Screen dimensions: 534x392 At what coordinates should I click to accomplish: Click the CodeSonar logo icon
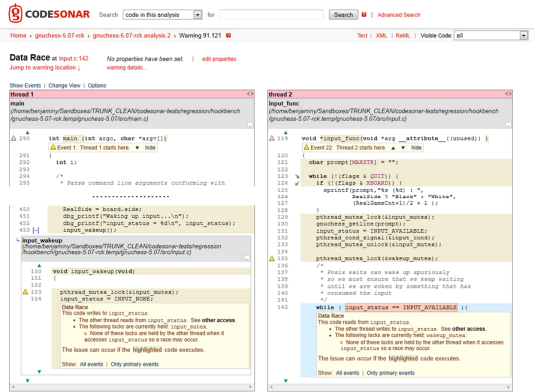[x=15, y=13]
